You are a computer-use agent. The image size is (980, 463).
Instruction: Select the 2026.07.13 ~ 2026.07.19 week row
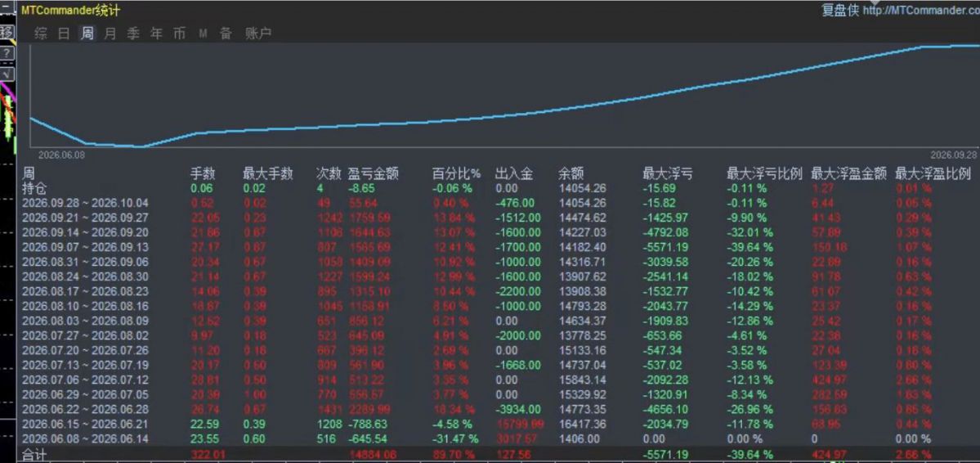(x=498, y=365)
